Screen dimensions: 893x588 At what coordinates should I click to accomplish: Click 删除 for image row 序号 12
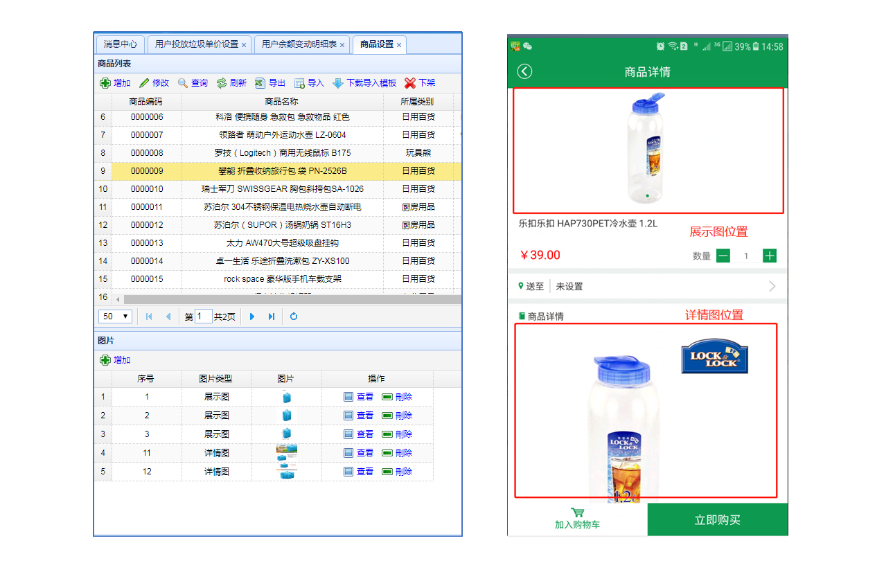[398, 472]
